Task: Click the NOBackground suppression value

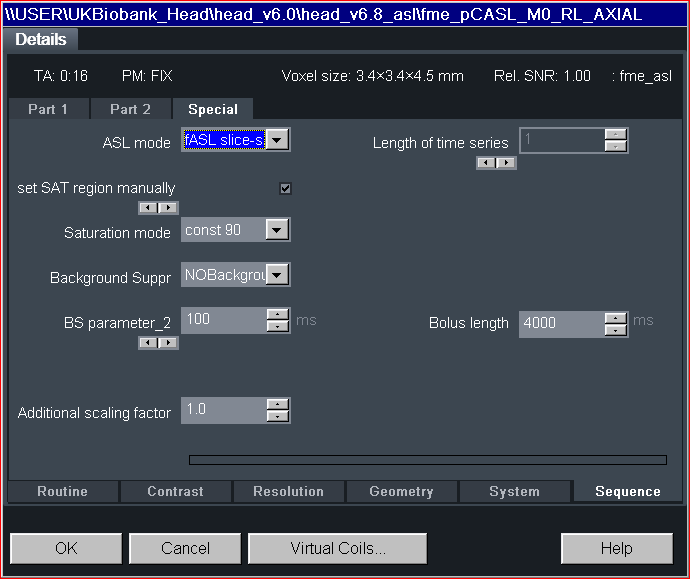Action: [224, 275]
